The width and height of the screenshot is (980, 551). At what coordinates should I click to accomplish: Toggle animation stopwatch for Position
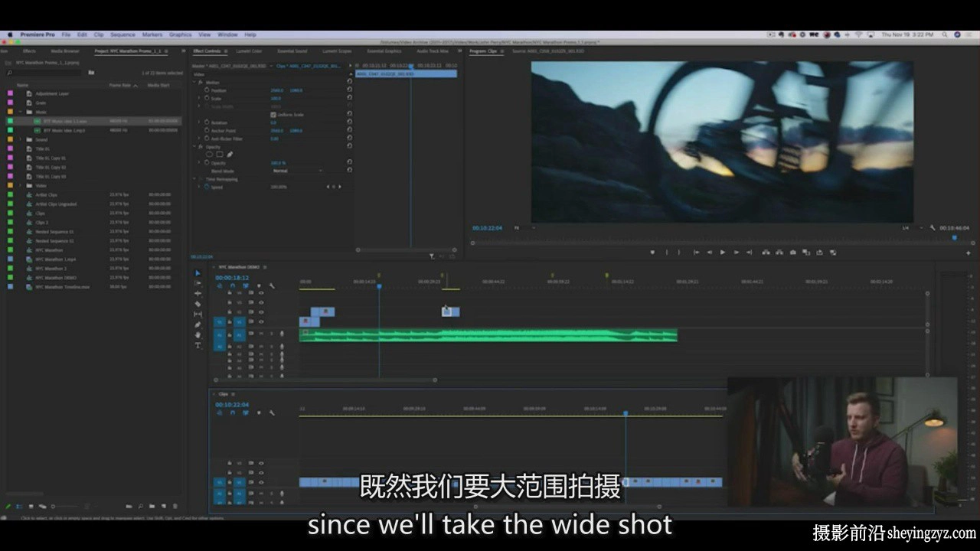click(206, 90)
